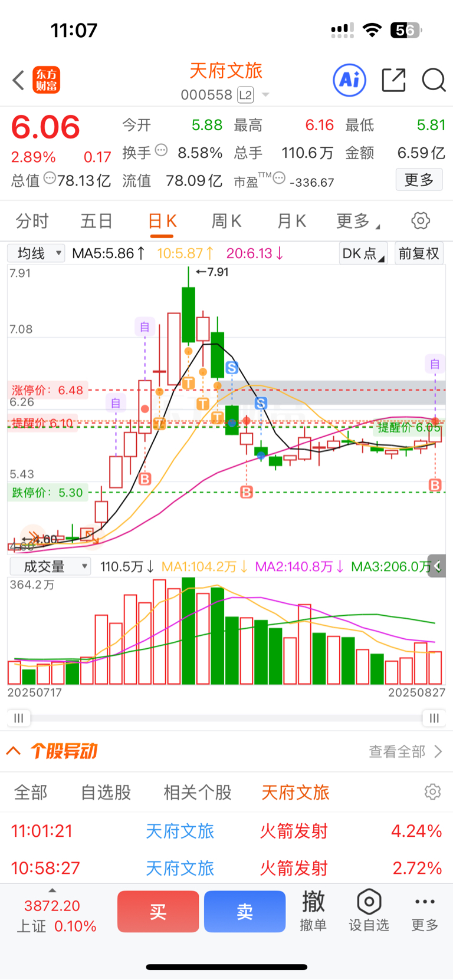Toggle the DK点 indicator
Viewport: 453px width, 980px height.
[363, 253]
